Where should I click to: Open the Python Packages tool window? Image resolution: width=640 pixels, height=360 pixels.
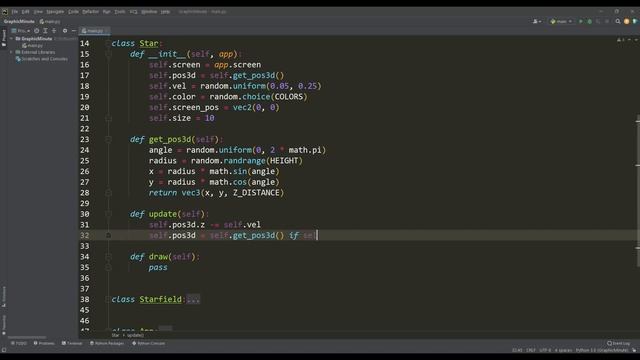point(107,343)
